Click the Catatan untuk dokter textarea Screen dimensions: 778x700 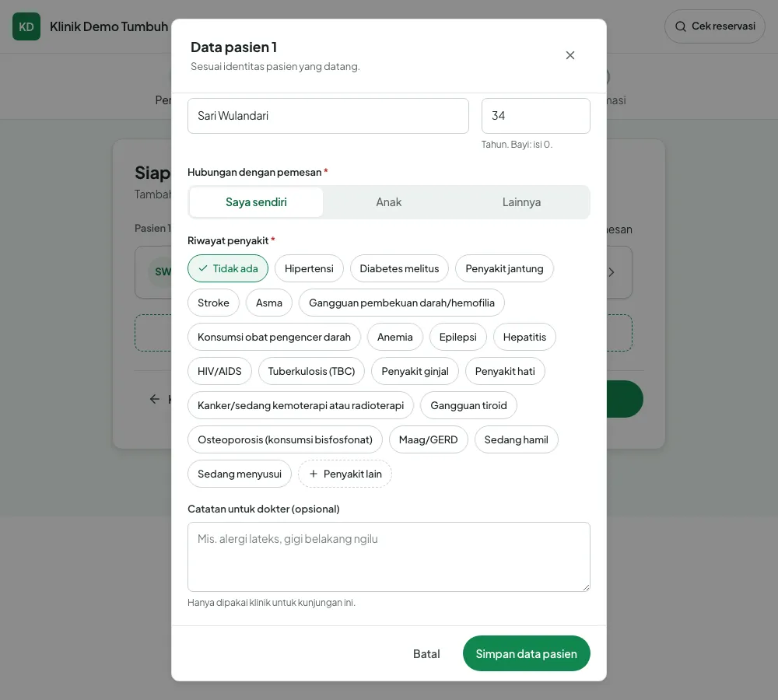(389, 557)
